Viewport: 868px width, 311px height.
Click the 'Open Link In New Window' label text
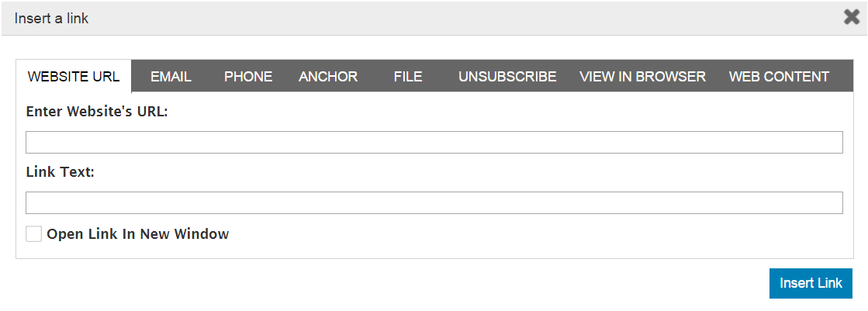(x=138, y=234)
